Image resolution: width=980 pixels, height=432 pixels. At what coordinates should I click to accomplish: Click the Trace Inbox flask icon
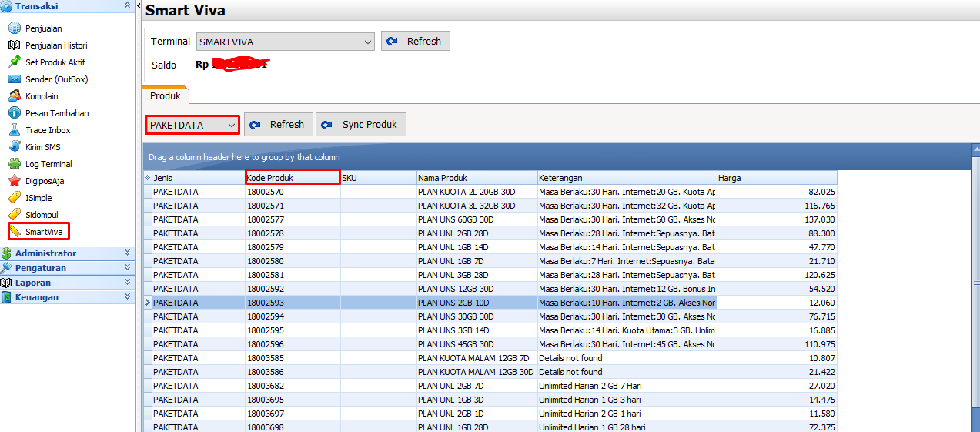click(14, 130)
